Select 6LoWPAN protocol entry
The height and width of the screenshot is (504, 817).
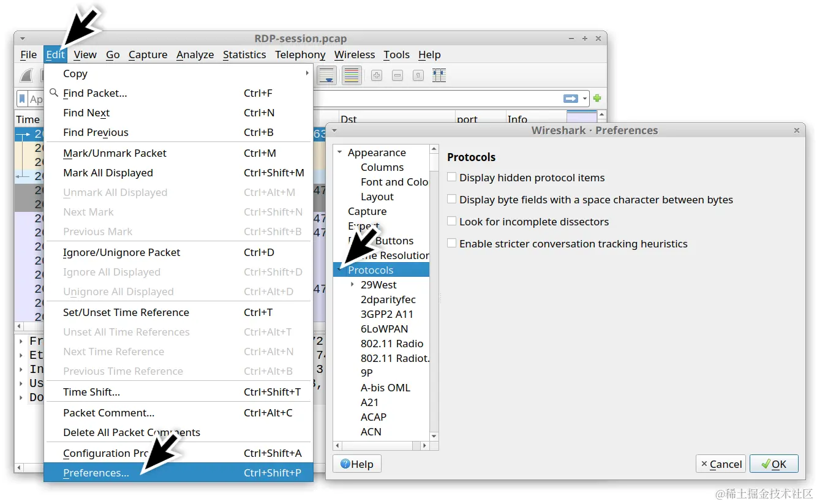[384, 329]
